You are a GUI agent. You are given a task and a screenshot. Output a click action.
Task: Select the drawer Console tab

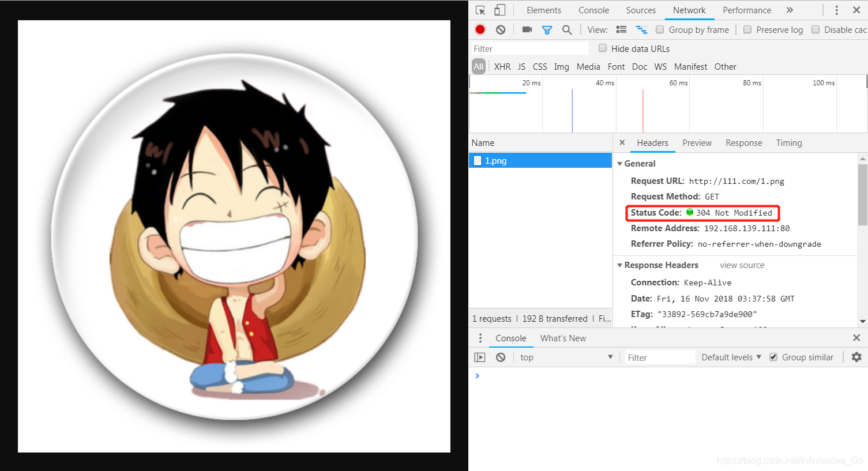(511, 338)
